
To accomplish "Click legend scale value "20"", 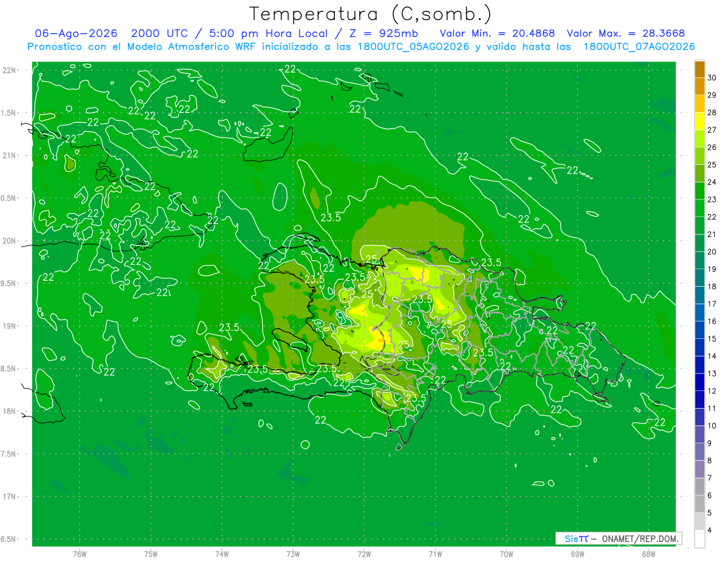I will (x=712, y=252).
